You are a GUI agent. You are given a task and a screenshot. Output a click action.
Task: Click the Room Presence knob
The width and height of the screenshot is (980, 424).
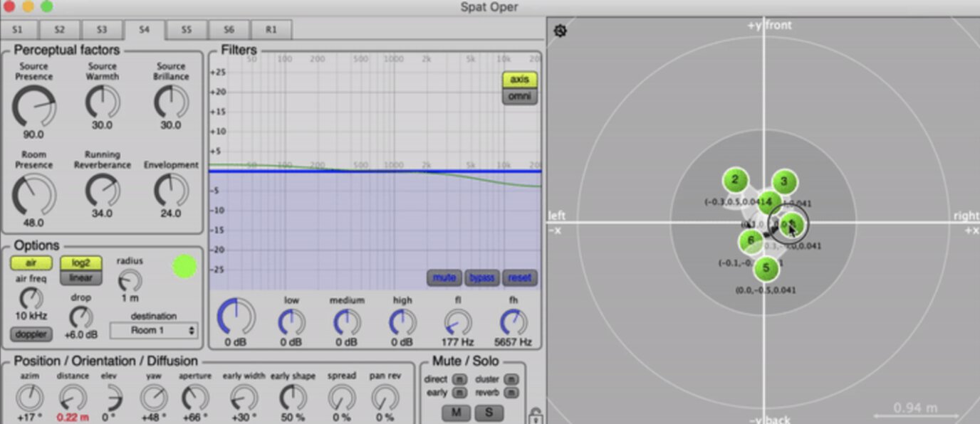click(x=33, y=195)
